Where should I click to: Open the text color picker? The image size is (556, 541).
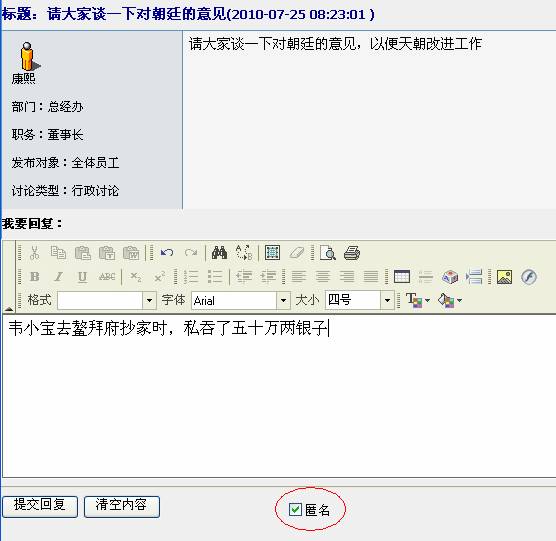click(418, 300)
